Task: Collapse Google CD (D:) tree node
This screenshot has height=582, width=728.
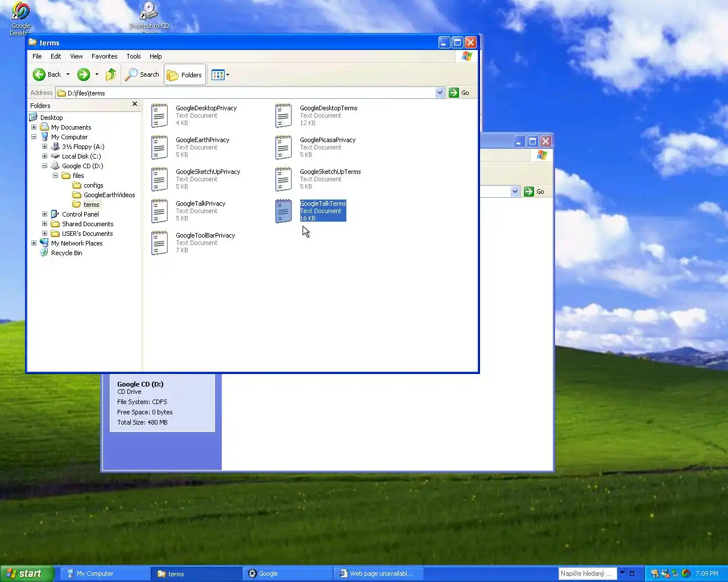Action: [x=44, y=166]
